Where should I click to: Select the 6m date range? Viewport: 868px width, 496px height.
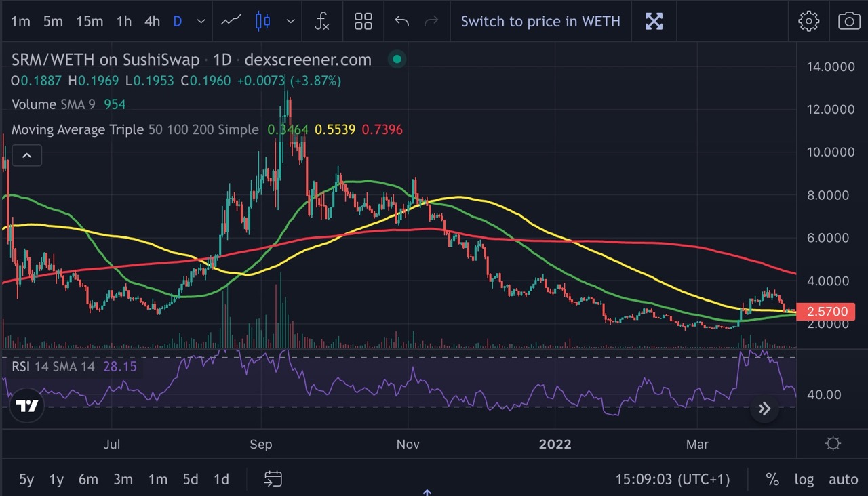(x=88, y=479)
